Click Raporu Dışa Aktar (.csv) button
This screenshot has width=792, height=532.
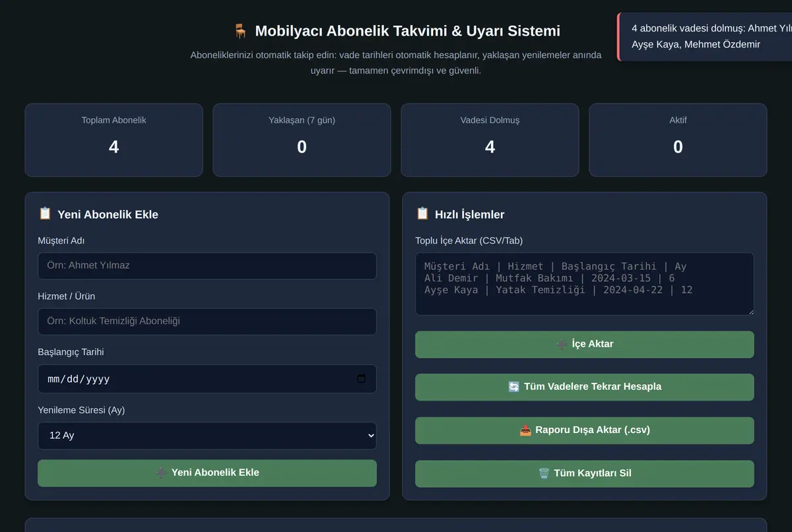[x=584, y=430]
